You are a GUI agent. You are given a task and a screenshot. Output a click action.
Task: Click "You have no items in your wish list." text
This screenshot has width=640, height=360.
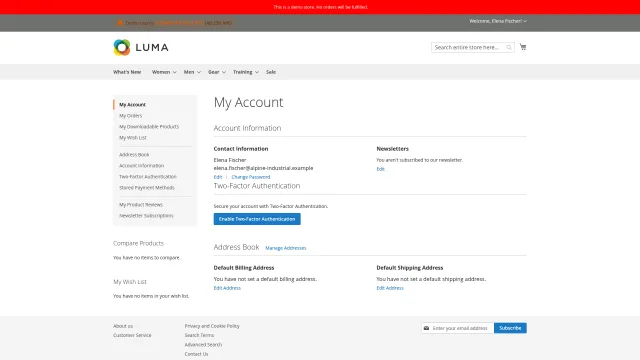pos(151,296)
